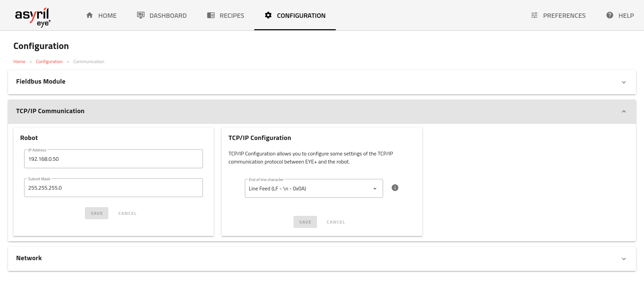
Task: Click the end-of-line info icon
Action: (395, 188)
